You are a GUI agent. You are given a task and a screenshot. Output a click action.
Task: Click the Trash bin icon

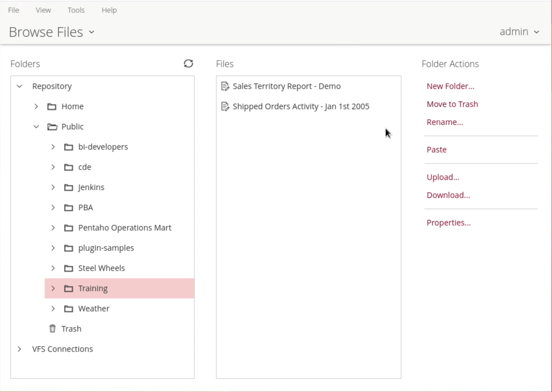[x=53, y=328]
